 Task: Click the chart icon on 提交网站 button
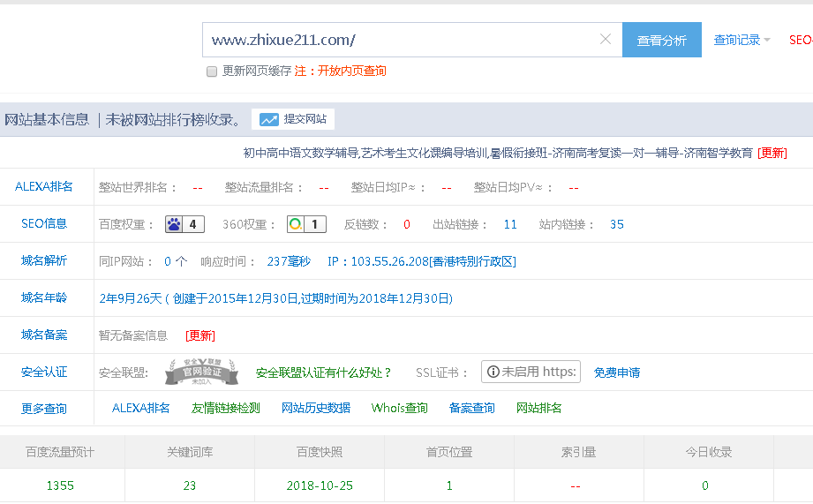(x=269, y=119)
